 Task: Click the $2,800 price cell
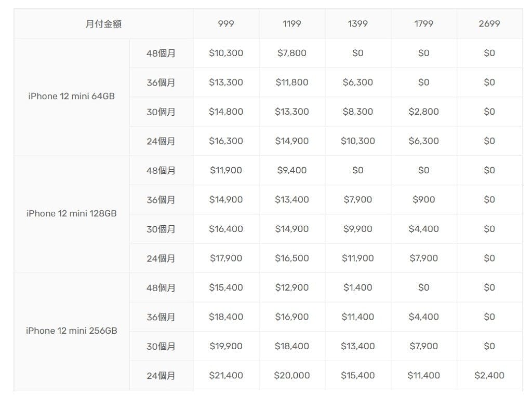pos(423,112)
